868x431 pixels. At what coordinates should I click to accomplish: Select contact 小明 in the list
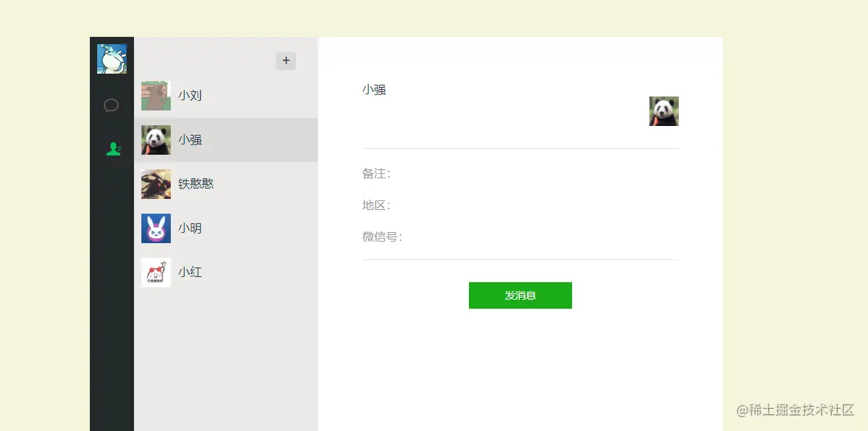coord(226,228)
